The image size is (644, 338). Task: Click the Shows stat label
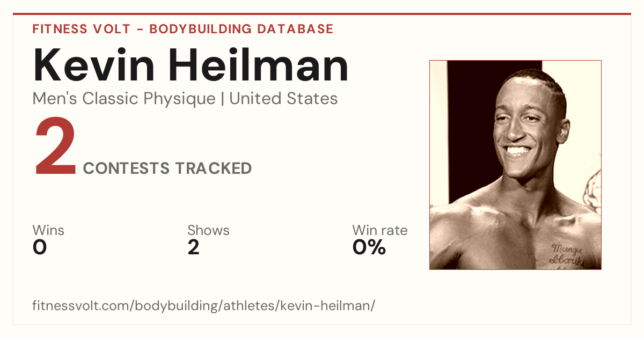[208, 230]
